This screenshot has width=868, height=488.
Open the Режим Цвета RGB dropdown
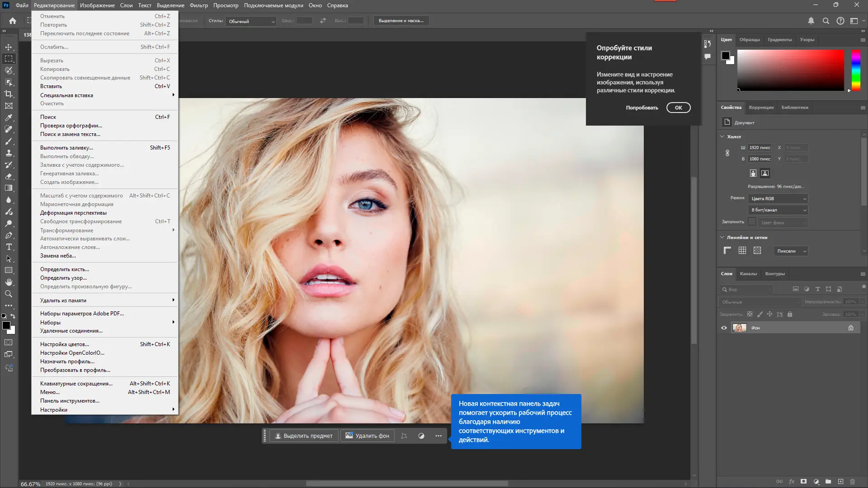point(778,199)
